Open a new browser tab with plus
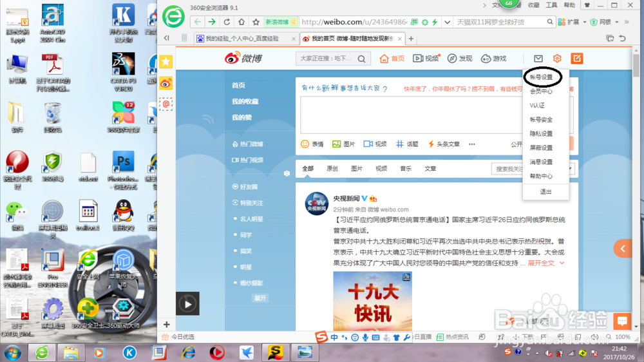The height and width of the screenshot is (362, 644). (411, 39)
